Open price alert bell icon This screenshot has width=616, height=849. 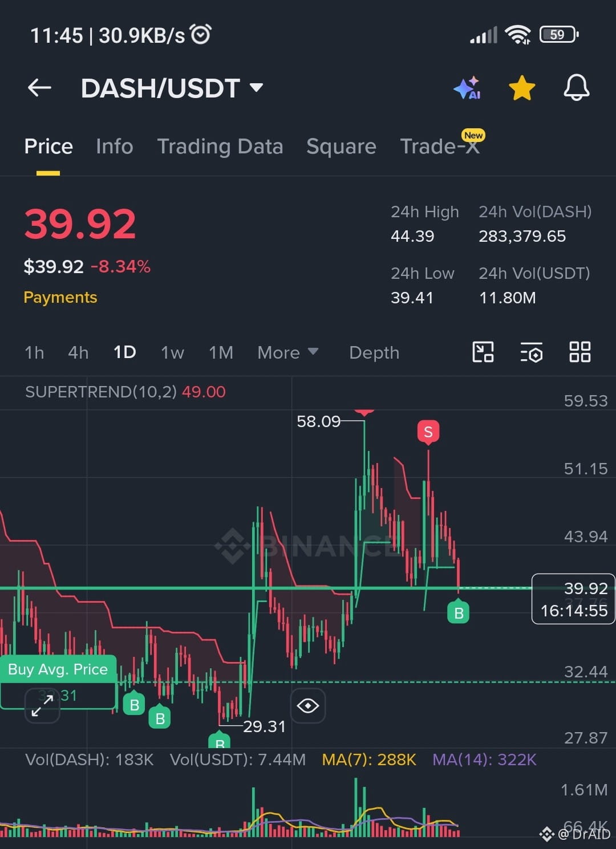point(576,88)
